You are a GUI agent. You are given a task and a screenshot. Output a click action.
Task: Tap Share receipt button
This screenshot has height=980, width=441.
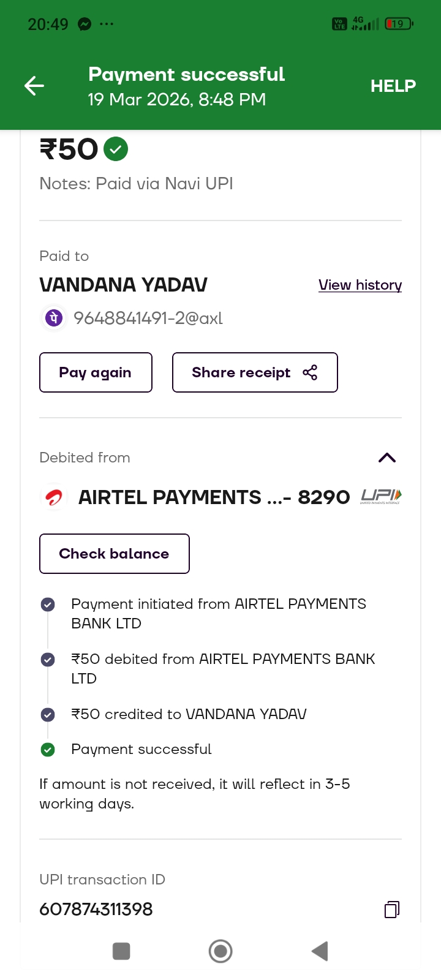255,372
